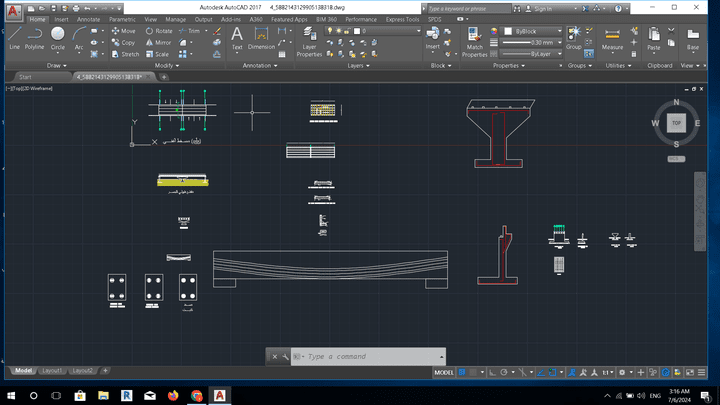The image size is (720, 405).
Task: Click the Trim command
Action: coord(190,31)
